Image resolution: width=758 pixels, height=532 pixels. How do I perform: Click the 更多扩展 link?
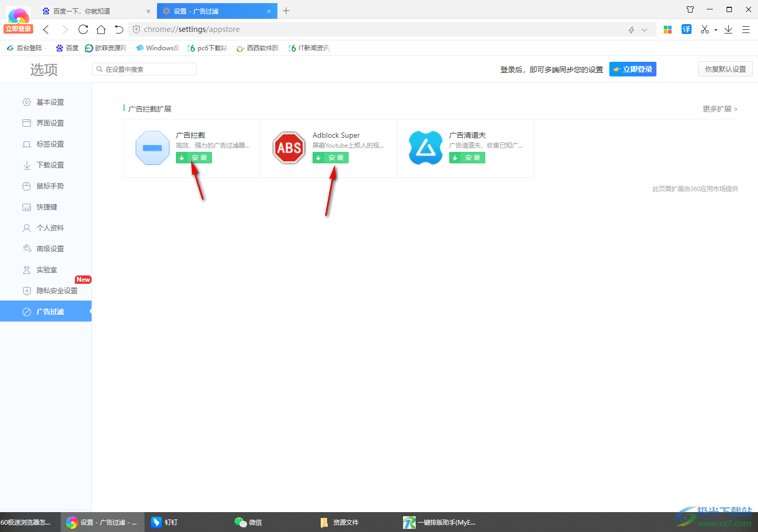(720, 109)
